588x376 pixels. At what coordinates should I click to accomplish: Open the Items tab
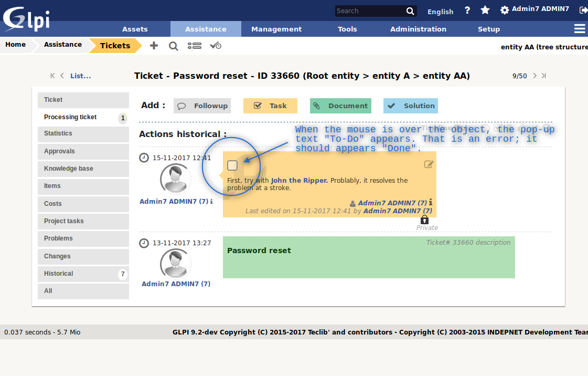pyautogui.click(x=83, y=186)
